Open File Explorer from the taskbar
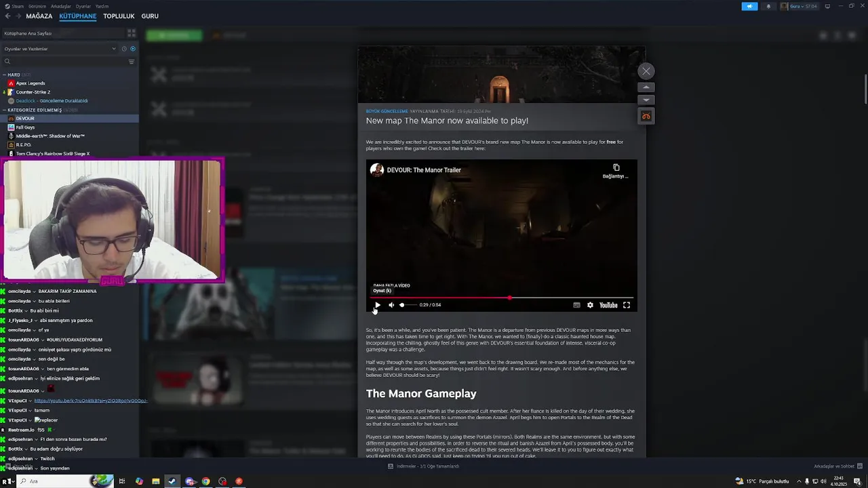868x488 pixels. click(155, 481)
